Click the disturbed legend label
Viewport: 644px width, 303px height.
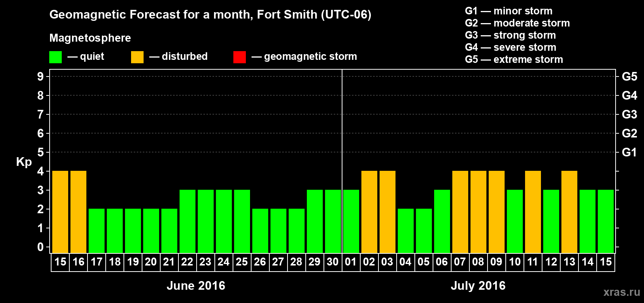184,56
